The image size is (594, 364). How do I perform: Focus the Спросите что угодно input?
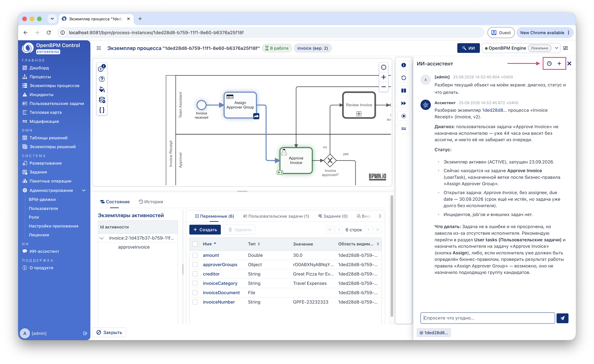tap(487, 318)
